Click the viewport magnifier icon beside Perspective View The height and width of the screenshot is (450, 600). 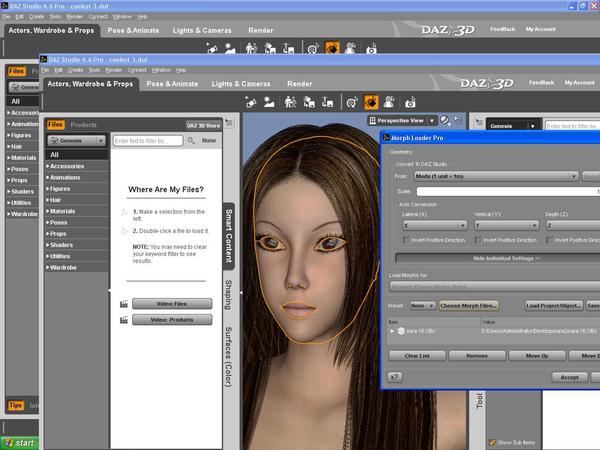pos(445,121)
